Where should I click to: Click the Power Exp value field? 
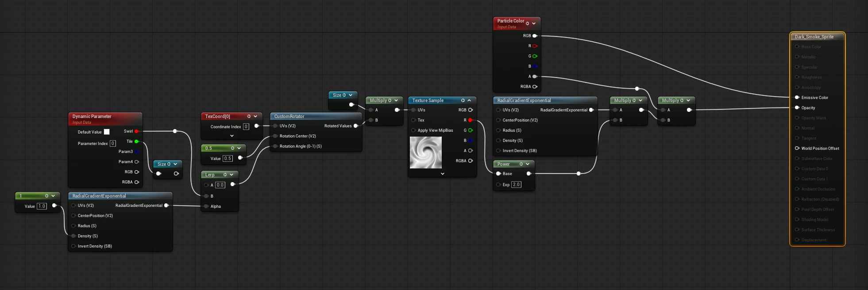(x=517, y=184)
